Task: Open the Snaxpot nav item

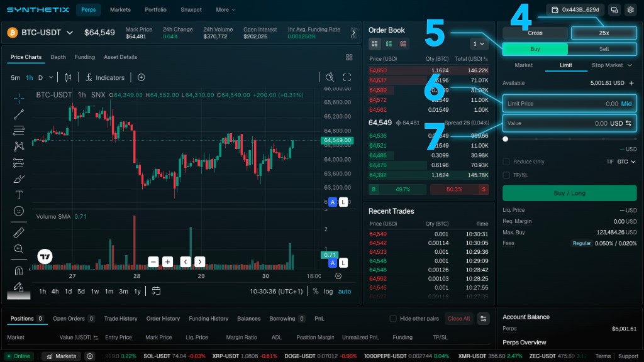Action: pos(191,10)
